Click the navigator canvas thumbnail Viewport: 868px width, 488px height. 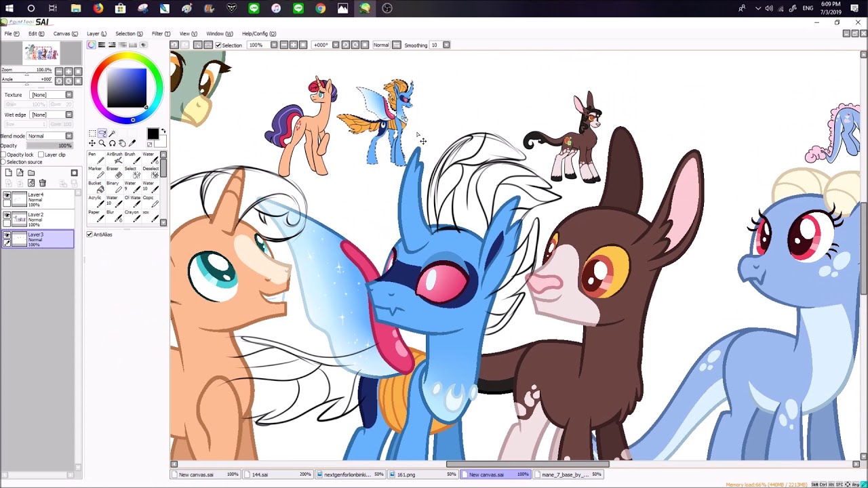41,53
